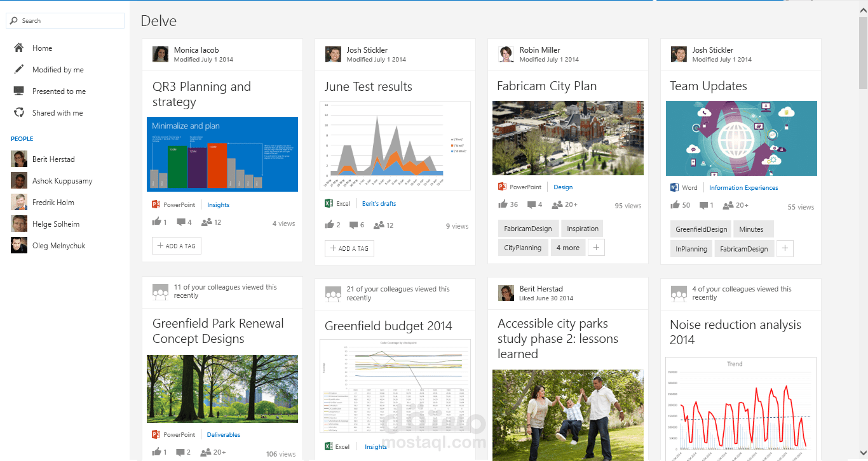Open Shared with me view
This screenshot has width=868, height=461.
[58, 113]
